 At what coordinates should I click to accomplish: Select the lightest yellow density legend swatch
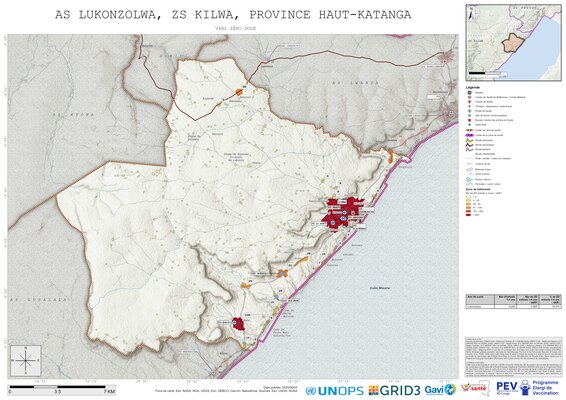coord(469,197)
